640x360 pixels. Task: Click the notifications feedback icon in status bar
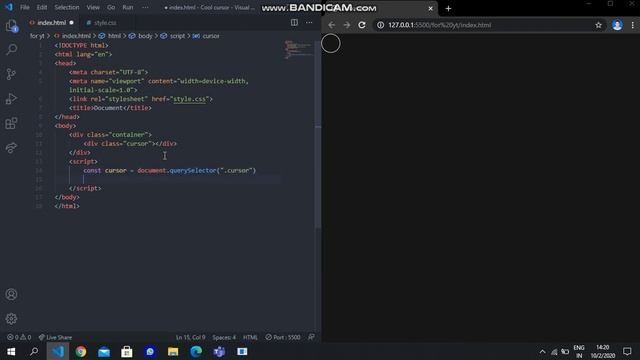click(x=311, y=337)
